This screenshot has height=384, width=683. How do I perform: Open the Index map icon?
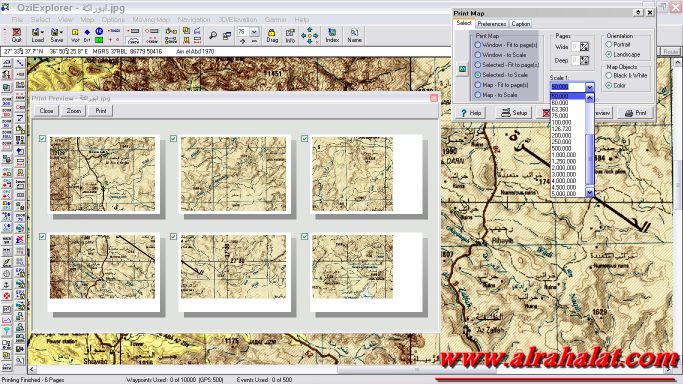pyautogui.click(x=332, y=35)
